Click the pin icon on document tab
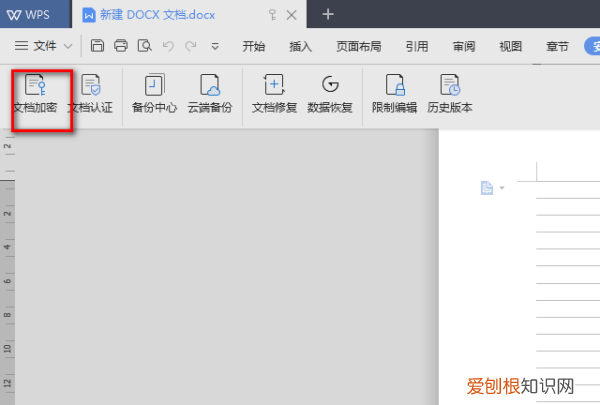Image resolution: width=600 pixels, height=405 pixels. [x=272, y=15]
